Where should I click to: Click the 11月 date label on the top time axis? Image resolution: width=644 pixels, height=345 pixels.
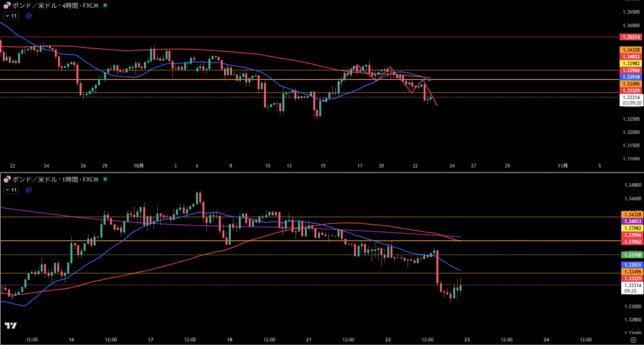[563, 167]
